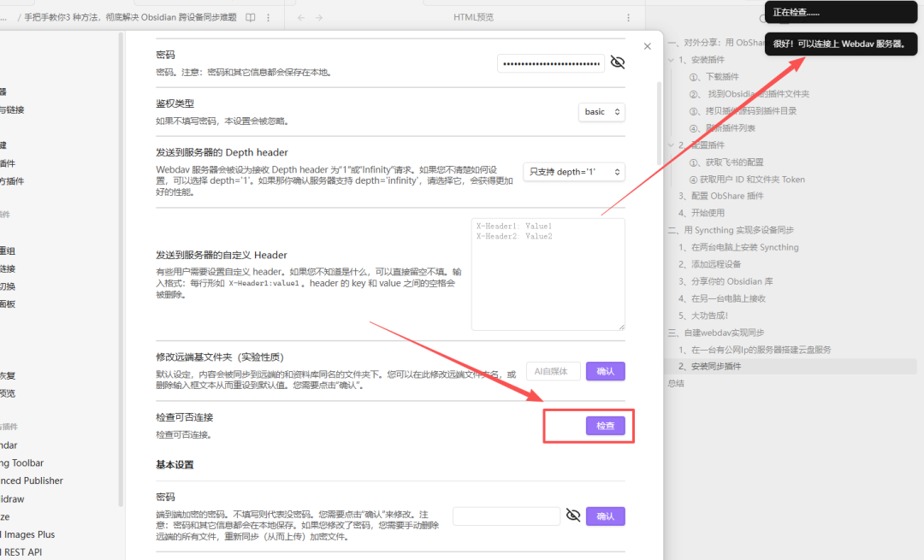
Task: Toggle reading view via book icon
Action: (251, 18)
